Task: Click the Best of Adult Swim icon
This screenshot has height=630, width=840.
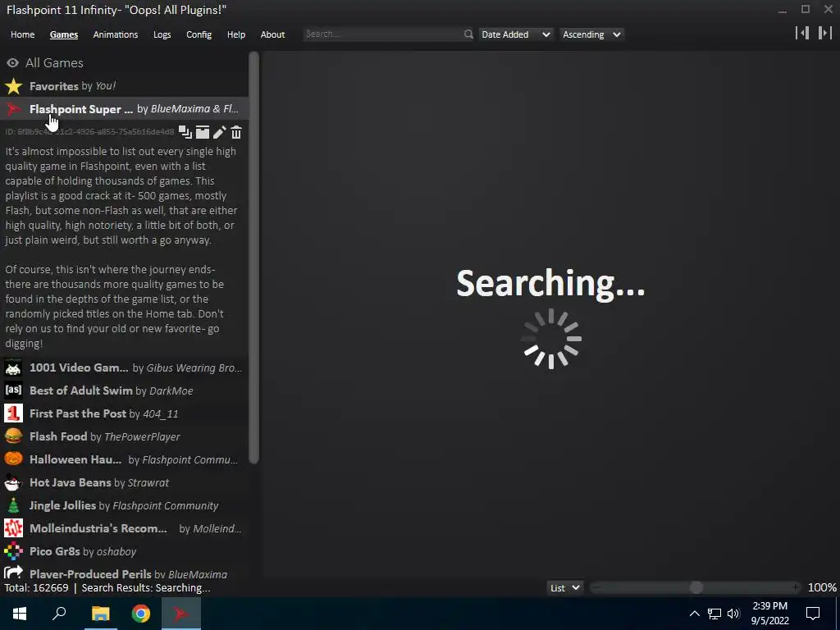Action: (13, 390)
